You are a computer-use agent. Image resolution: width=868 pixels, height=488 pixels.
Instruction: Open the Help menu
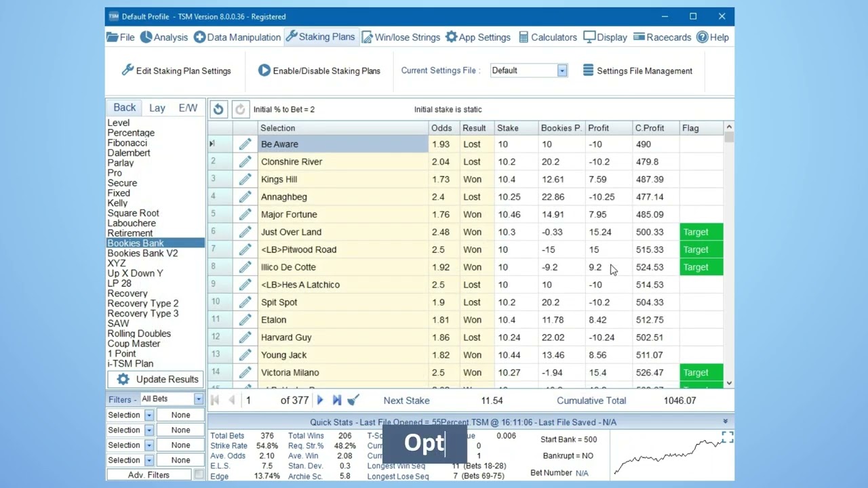tap(713, 37)
